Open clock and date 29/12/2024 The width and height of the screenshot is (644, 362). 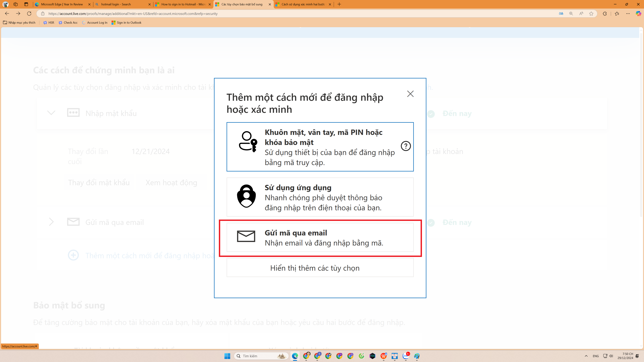625,356
